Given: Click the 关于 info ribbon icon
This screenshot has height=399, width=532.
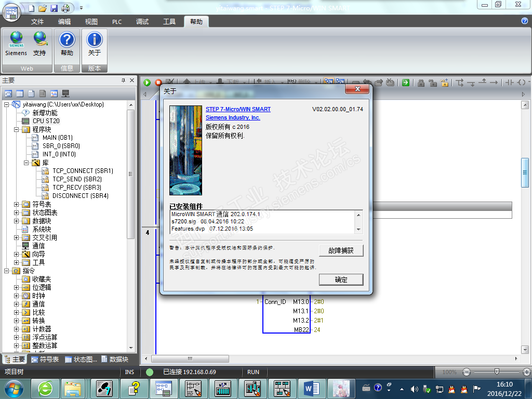Looking at the screenshot, I should tap(95, 44).
